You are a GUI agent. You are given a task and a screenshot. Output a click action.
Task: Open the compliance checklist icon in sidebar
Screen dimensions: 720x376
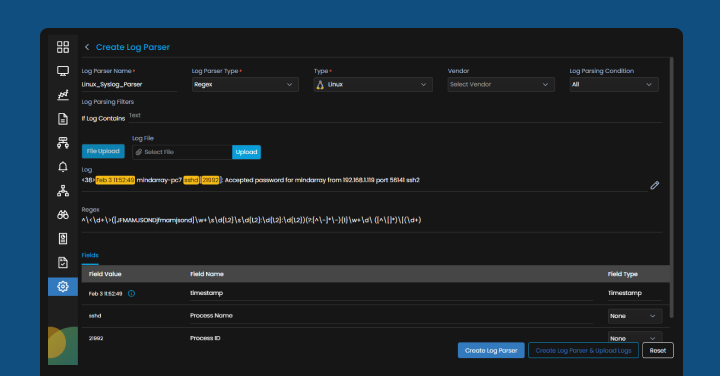tap(63, 262)
